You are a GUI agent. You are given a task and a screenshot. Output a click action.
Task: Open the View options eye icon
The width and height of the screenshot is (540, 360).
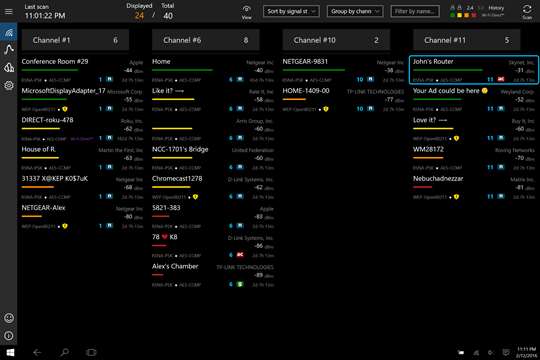click(x=247, y=11)
